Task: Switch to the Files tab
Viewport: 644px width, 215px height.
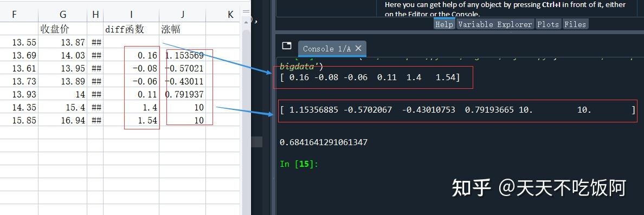Action: [x=575, y=24]
